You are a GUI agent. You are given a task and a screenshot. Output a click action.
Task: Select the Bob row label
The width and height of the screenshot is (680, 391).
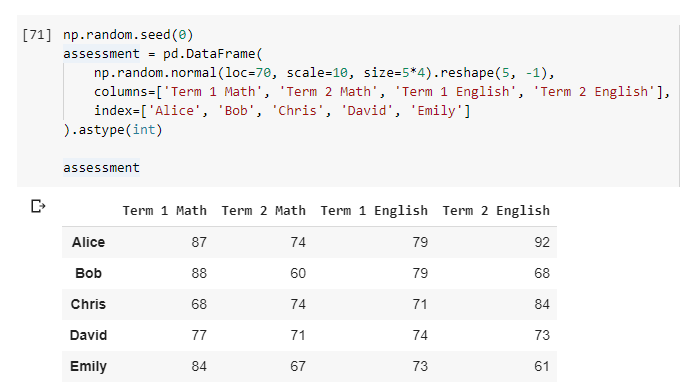pyautogui.click(x=88, y=273)
